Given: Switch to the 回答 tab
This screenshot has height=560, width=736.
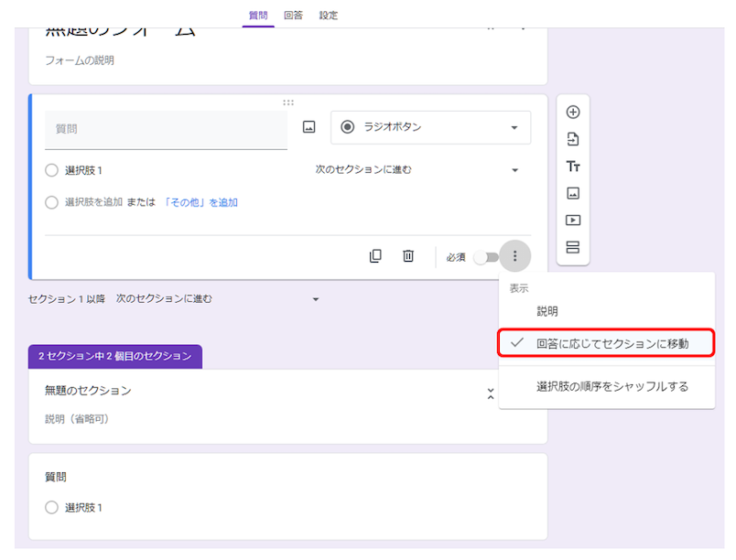Looking at the screenshot, I should pyautogui.click(x=293, y=15).
